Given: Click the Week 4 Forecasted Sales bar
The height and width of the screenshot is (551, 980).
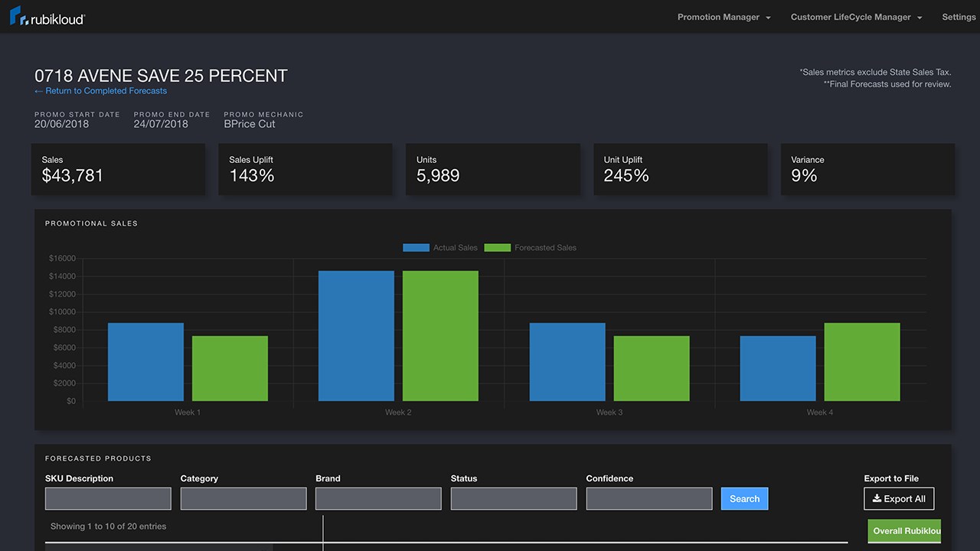Looking at the screenshot, I should pyautogui.click(x=862, y=362).
